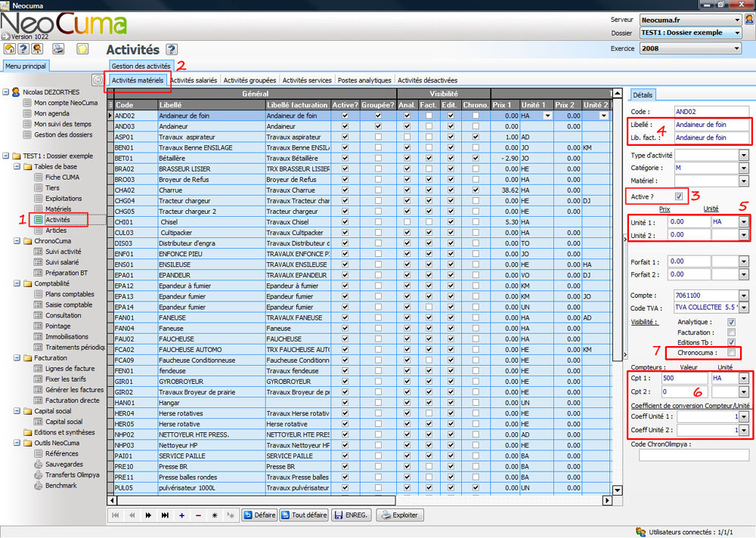The image size is (756, 538).
Task: Go to the next record arrow
Action: pyautogui.click(x=148, y=515)
